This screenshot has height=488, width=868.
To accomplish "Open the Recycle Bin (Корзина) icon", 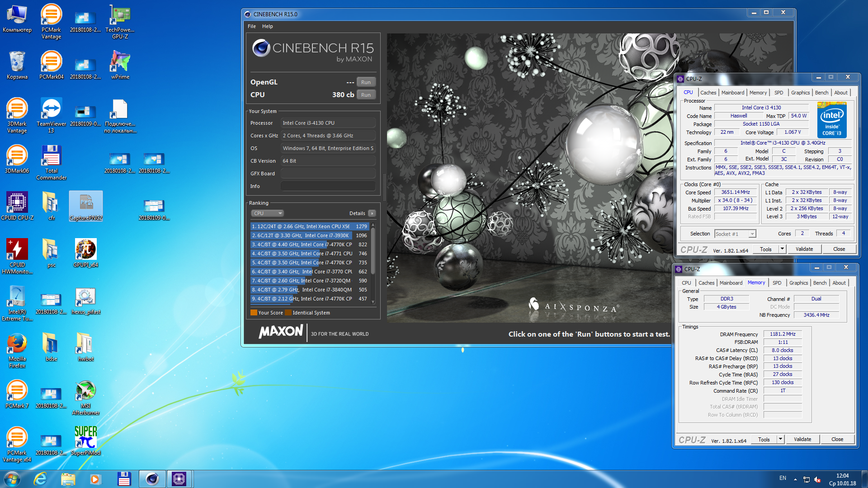I will [17, 65].
